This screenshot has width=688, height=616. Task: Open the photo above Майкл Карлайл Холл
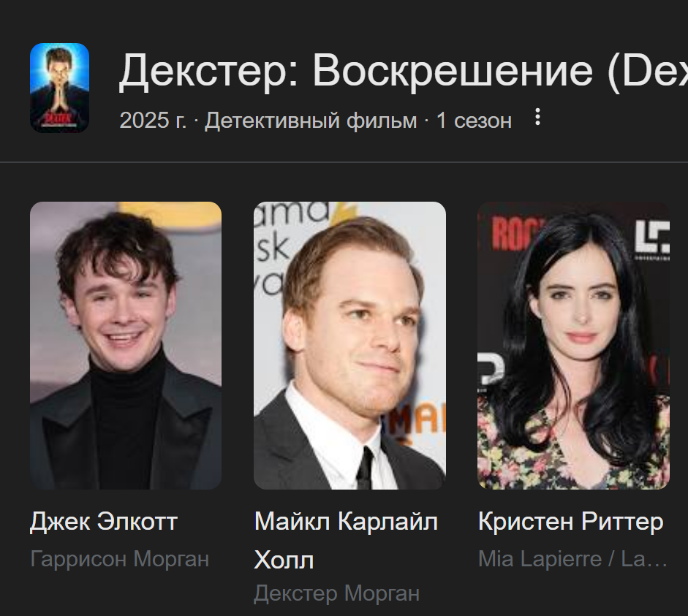[x=349, y=346]
